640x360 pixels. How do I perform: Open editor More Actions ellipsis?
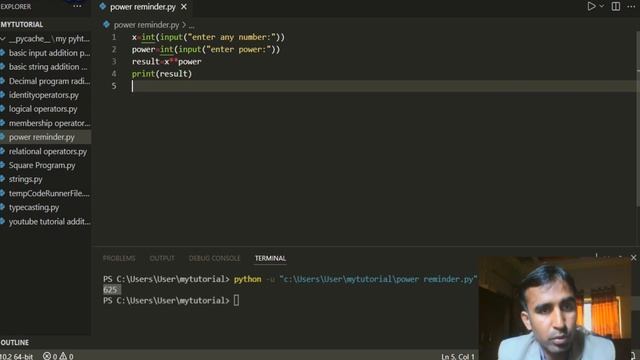click(x=631, y=7)
